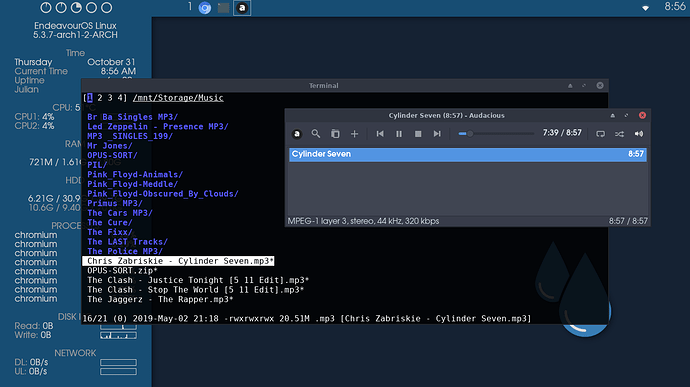Image resolution: width=690 pixels, height=387 pixels.
Task: Select The Cars MP3 folder
Action: pos(120,213)
